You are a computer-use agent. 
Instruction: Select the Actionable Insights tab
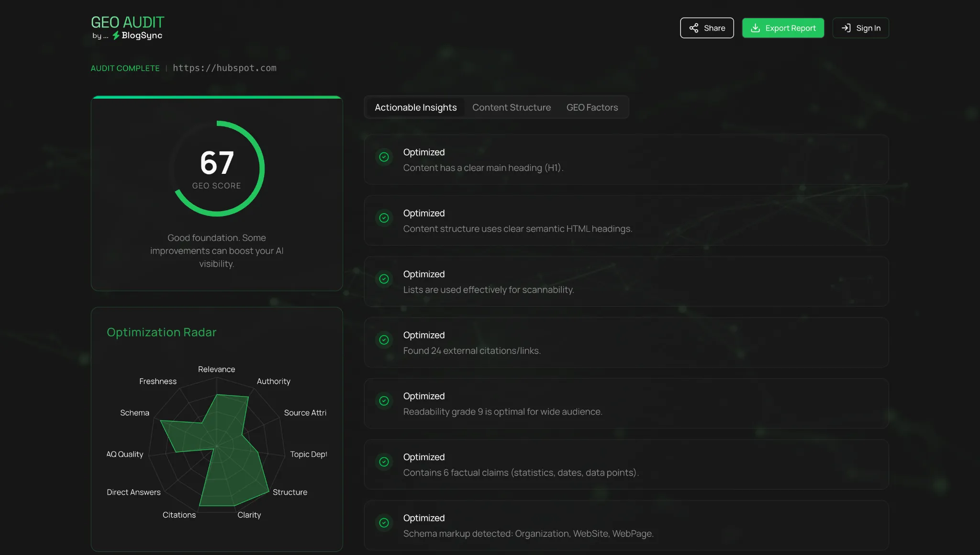tap(415, 107)
